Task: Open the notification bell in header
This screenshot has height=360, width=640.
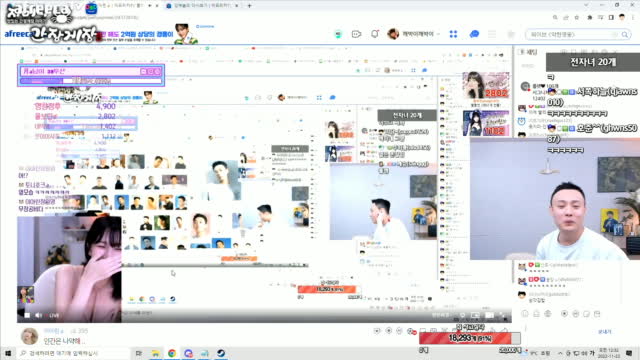Action: point(375,34)
